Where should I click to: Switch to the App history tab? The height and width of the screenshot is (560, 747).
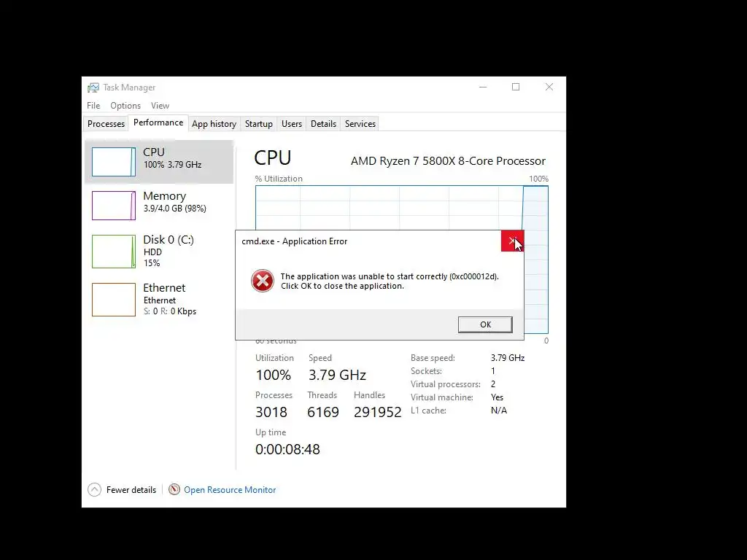coord(214,124)
